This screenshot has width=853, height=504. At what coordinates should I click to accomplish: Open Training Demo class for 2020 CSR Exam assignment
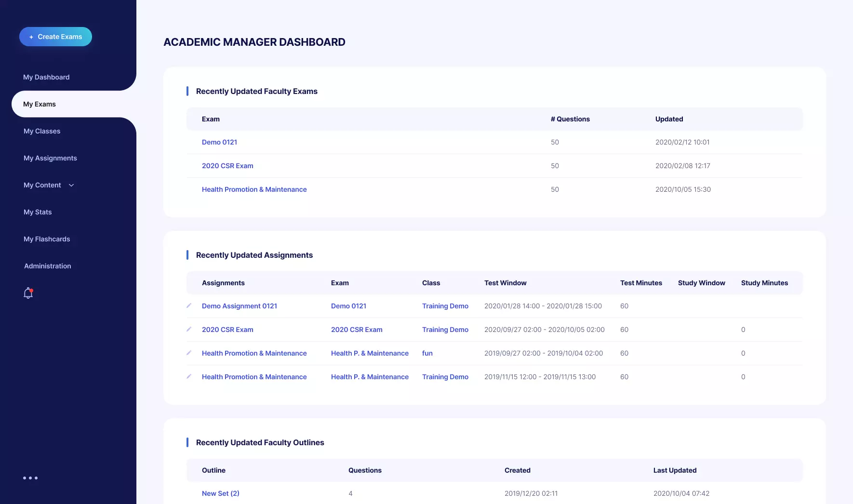(x=445, y=330)
